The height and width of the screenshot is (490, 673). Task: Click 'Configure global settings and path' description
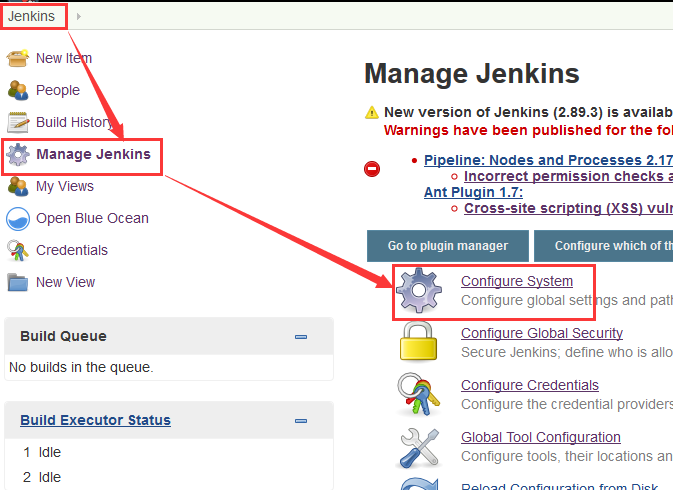pos(567,300)
